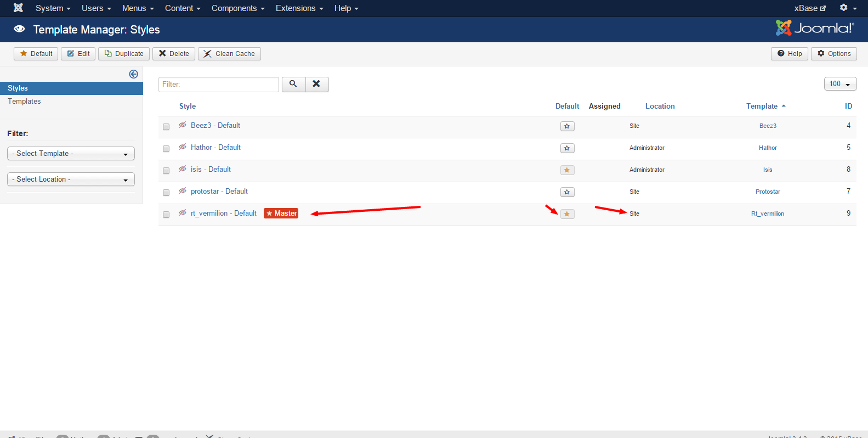
Task: Check the Hathor - Default row checkbox
Action: [x=166, y=149]
